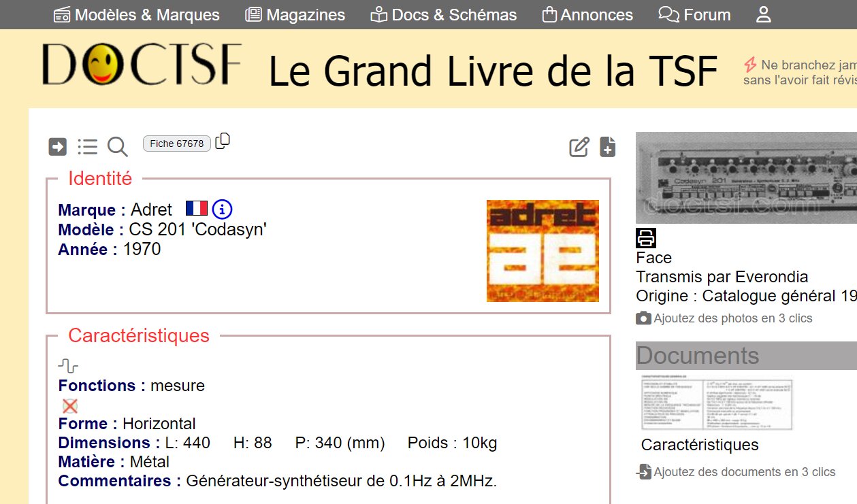Viewport: 857px width, 504px height.
Task: Click the edit pencil icon
Action: 579,146
